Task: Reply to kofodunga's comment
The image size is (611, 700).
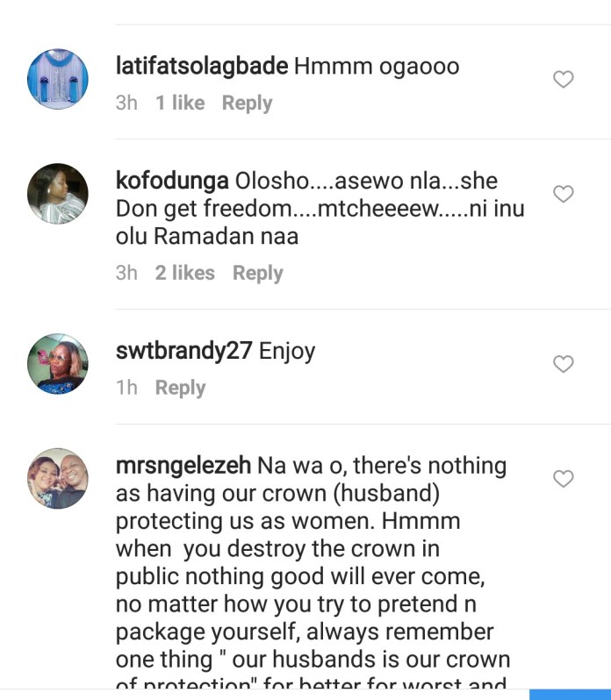Action: point(257,274)
